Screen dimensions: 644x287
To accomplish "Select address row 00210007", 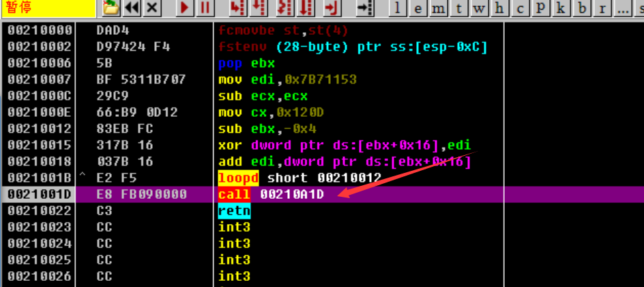I will click(40, 79).
